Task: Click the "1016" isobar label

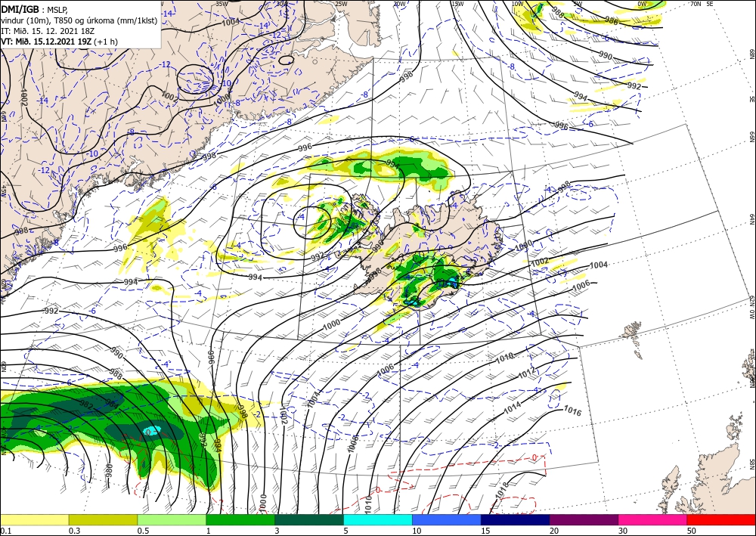Action: click(573, 411)
